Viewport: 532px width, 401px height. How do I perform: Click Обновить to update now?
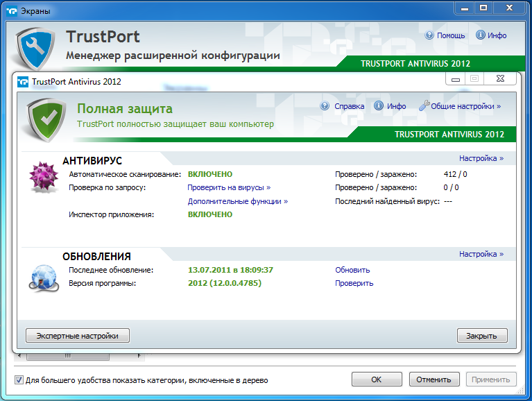352,270
